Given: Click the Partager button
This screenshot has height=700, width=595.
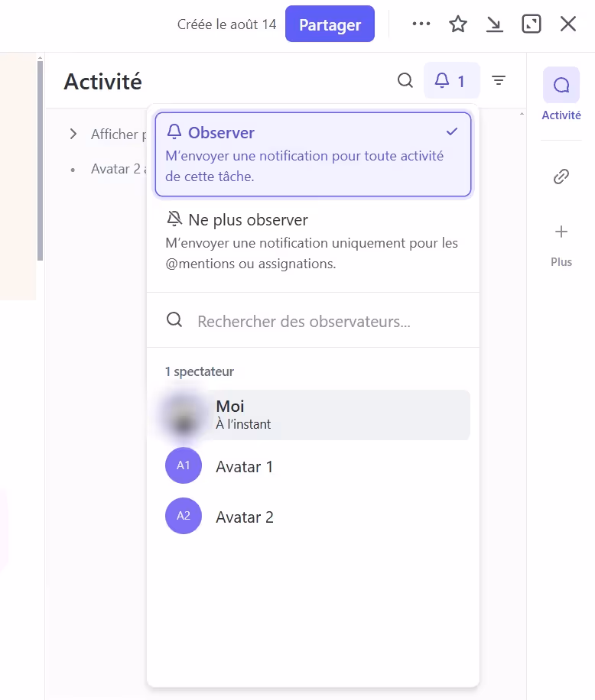Looking at the screenshot, I should coord(330,24).
